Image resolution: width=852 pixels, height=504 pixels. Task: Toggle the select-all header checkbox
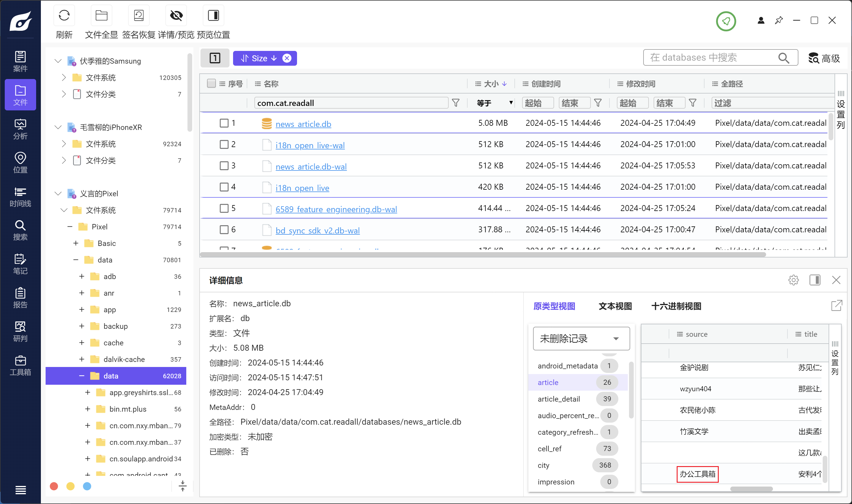click(211, 83)
